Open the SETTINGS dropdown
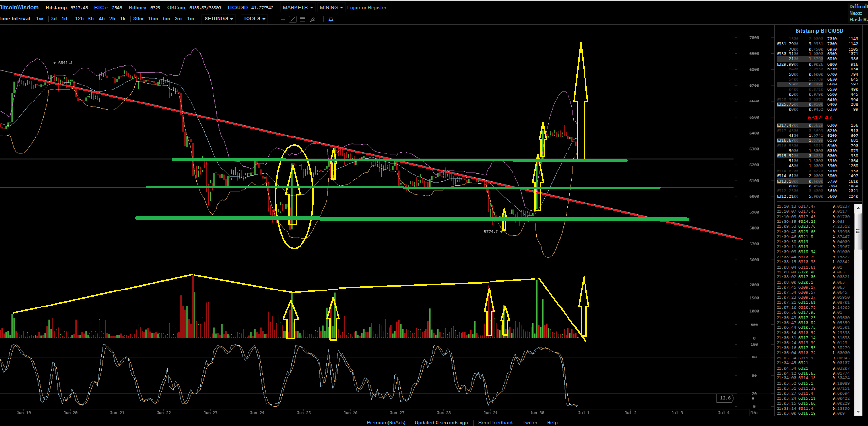The height and width of the screenshot is (426, 868). click(x=219, y=19)
